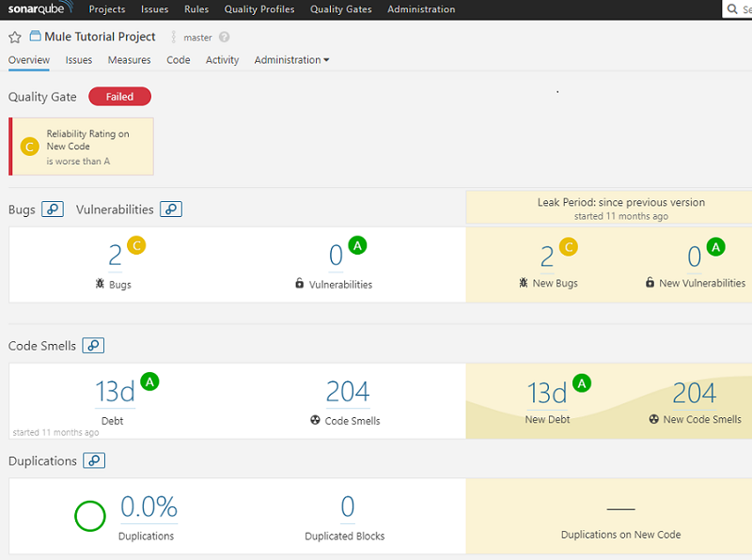Click the C badge in the Quality Gate condition
This screenshot has width=752, height=560.
(x=30, y=147)
